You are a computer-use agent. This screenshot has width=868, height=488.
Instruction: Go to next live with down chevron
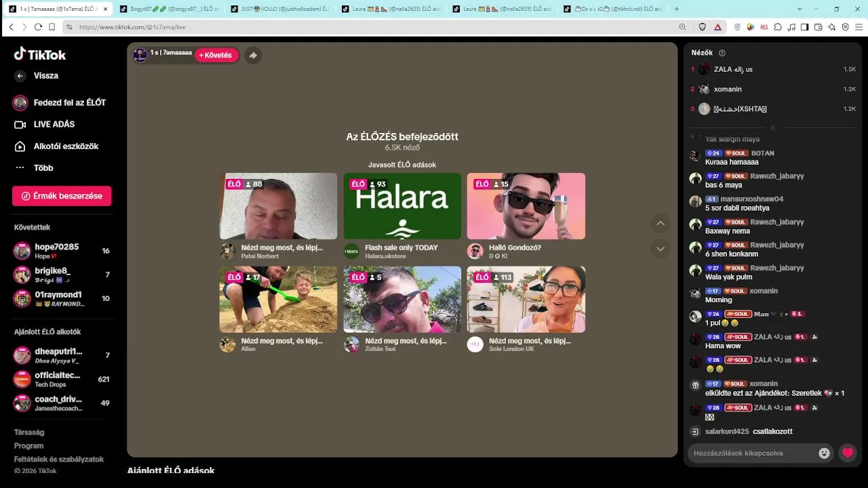tap(660, 249)
